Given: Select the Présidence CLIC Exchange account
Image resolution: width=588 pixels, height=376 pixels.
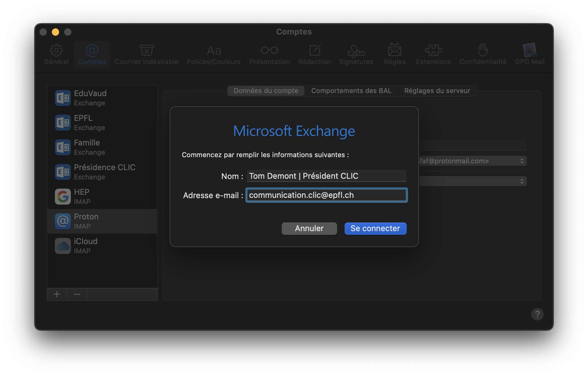Looking at the screenshot, I should coord(102,172).
